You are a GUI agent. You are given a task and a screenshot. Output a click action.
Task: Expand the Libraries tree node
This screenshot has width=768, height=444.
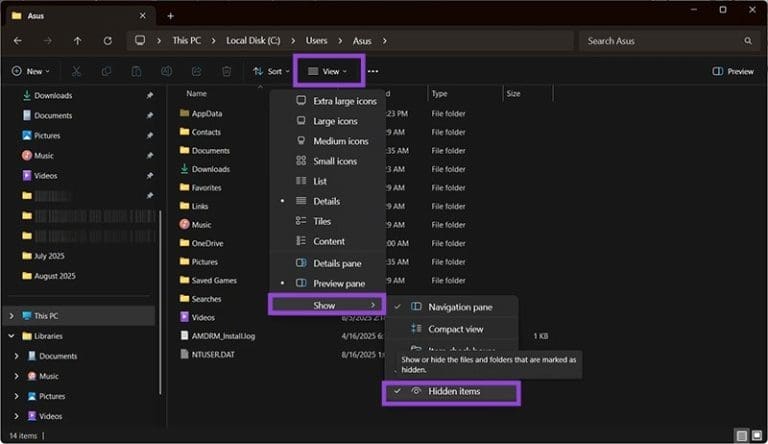coord(11,336)
